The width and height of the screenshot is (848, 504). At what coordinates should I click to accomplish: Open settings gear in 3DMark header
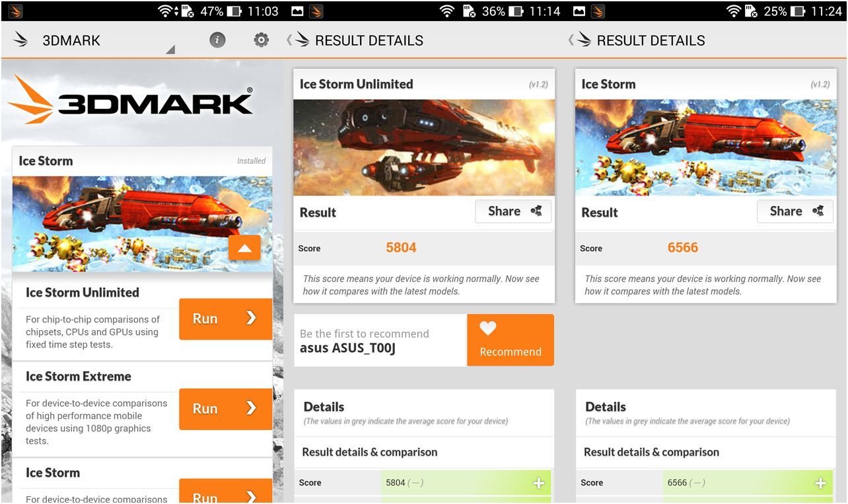pos(262,40)
